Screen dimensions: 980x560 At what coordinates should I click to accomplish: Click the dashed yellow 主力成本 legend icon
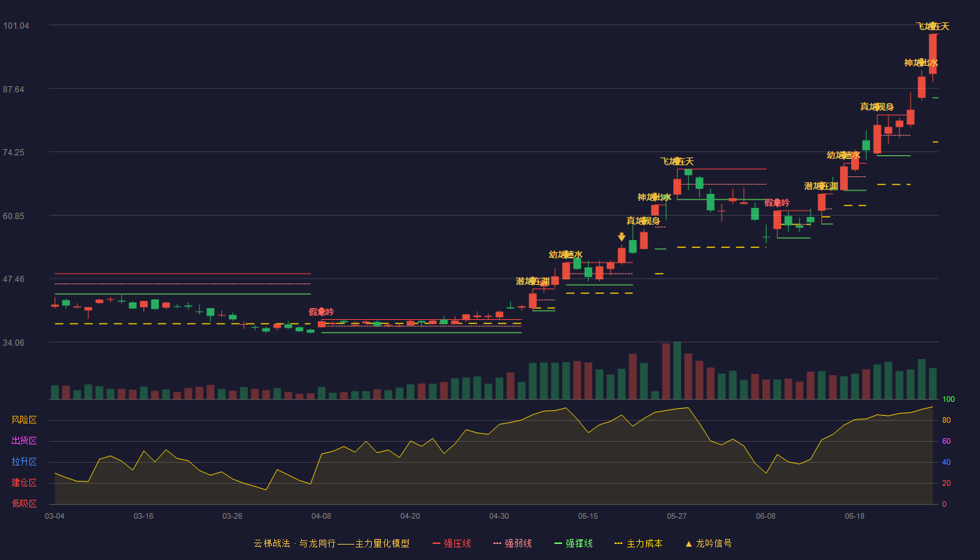point(619,543)
